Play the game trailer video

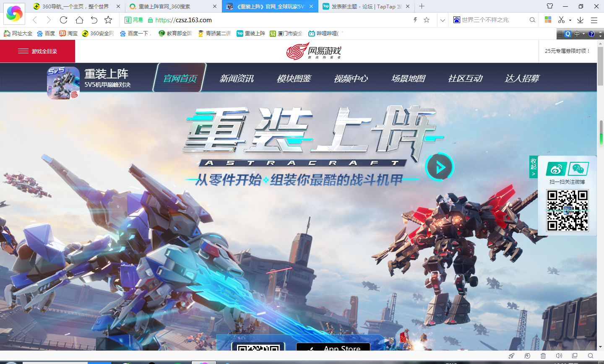tap(440, 167)
